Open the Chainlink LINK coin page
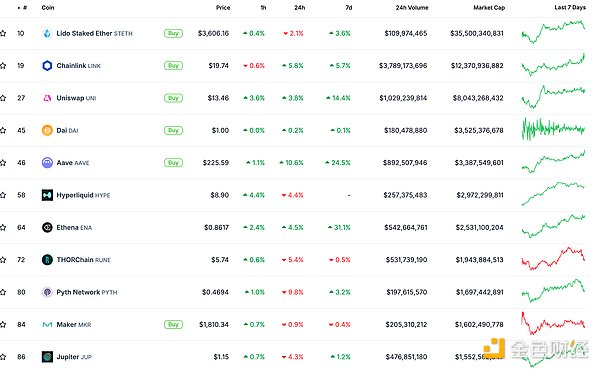This screenshot has width=600, height=370. point(78,66)
